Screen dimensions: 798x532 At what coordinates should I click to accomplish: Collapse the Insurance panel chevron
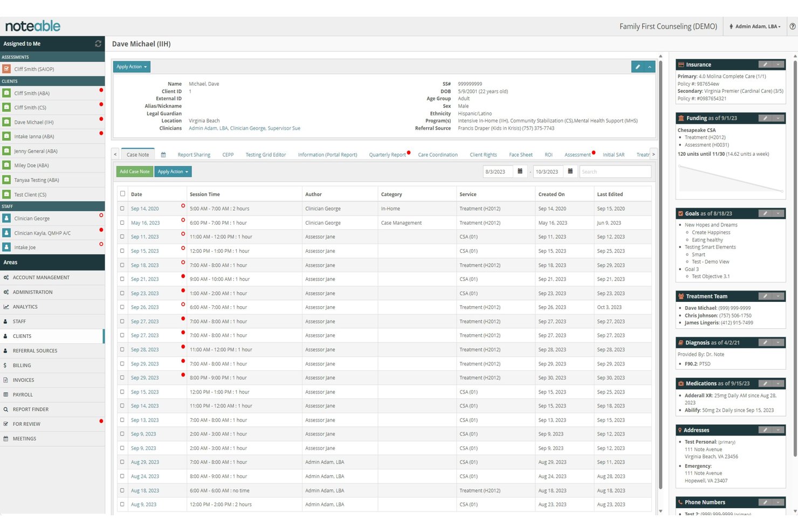click(778, 65)
